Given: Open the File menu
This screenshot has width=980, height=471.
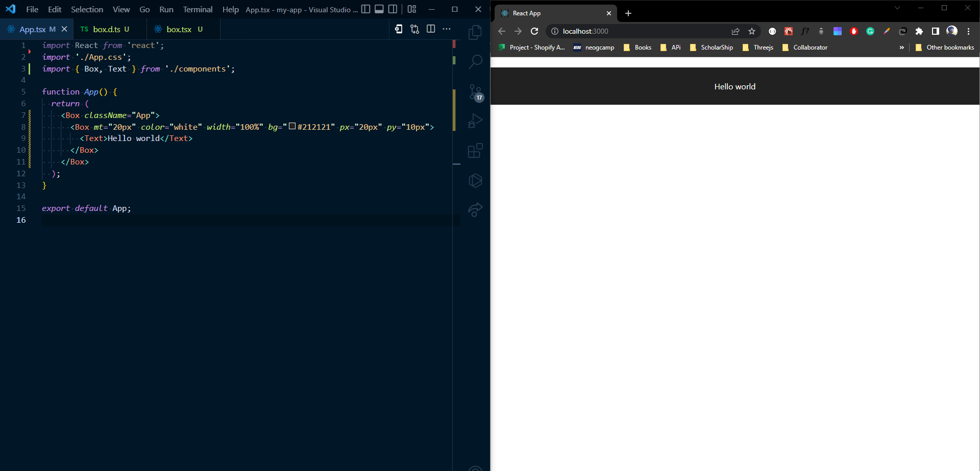Looking at the screenshot, I should click(x=32, y=9).
